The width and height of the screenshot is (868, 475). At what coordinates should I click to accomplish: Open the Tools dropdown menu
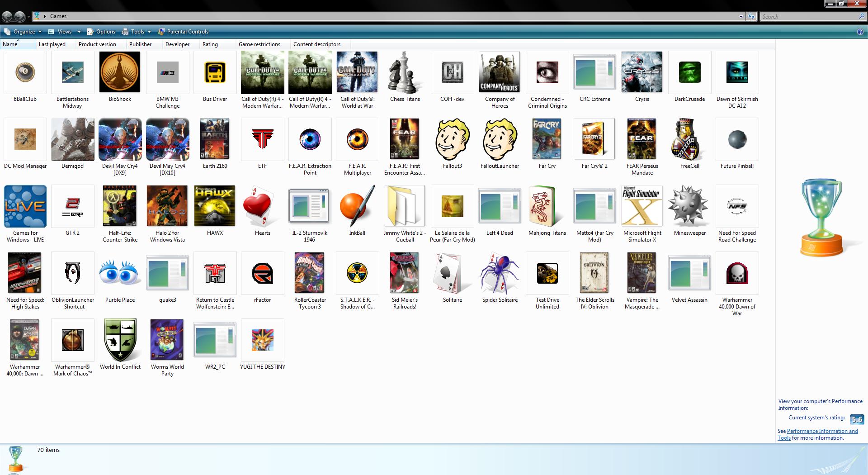pos(137,32)
